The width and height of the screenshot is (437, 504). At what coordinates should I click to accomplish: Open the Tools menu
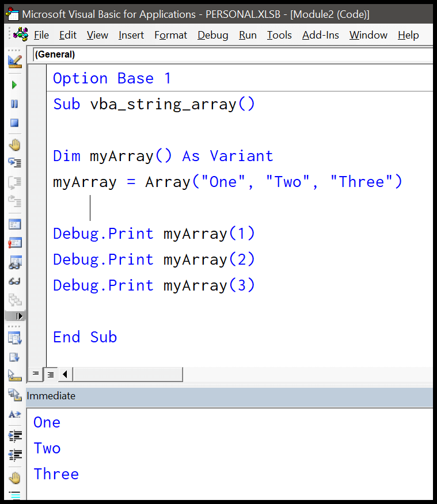point(279,35)
